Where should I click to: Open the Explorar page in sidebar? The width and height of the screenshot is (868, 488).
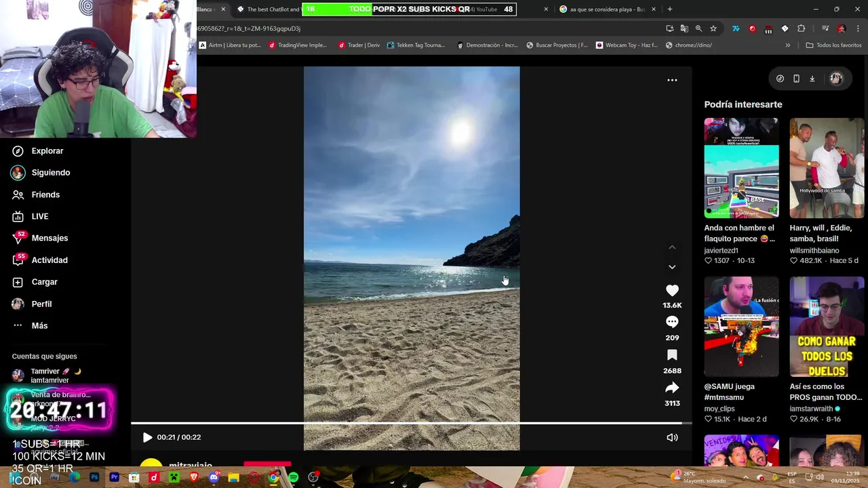37,150
